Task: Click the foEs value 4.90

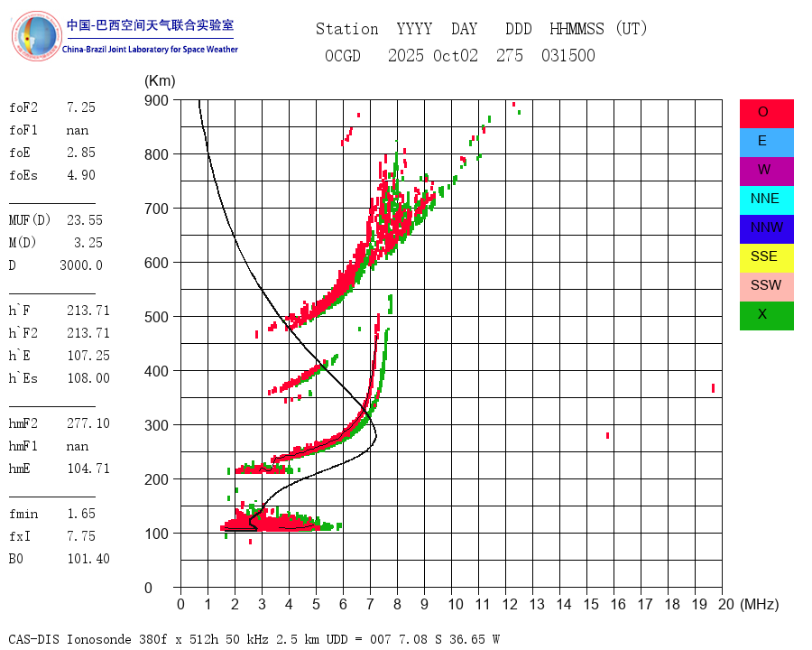Action: (81, 175)
